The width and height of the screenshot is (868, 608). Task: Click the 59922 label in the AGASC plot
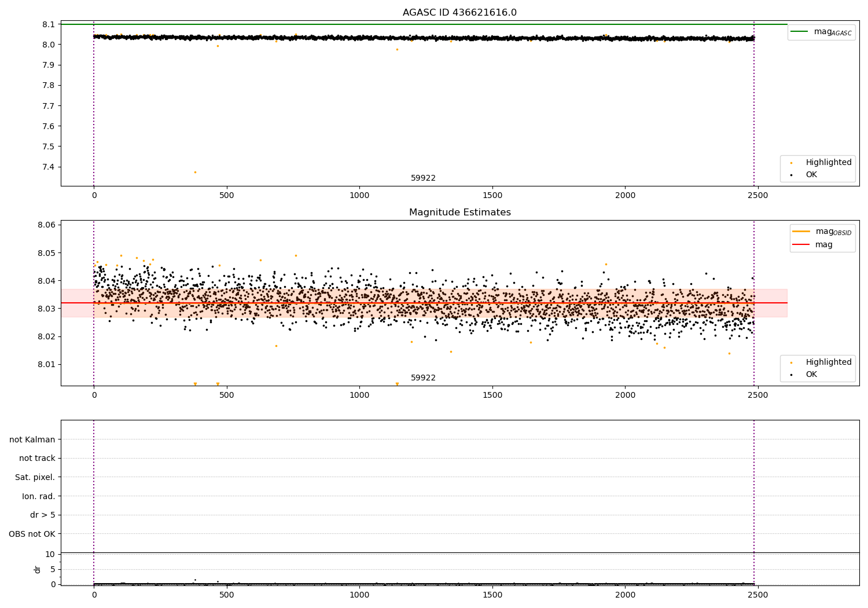[423, 178]
